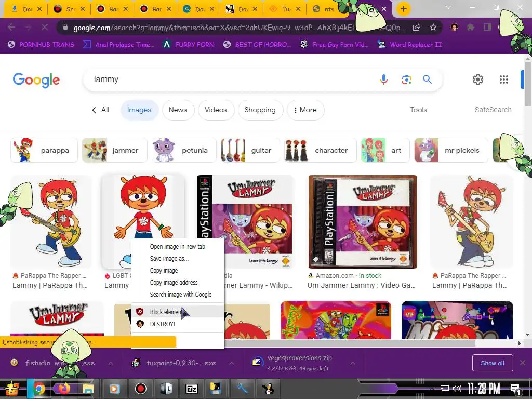Open the Amazon.com Um Jammer Lammy result
532x399 pixels.
(362, 285)
